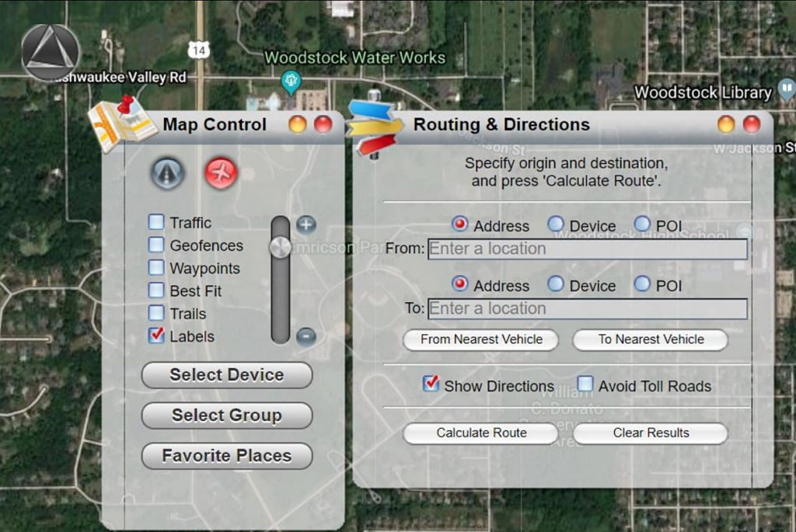Click the Select Device button

click(227, 375)
